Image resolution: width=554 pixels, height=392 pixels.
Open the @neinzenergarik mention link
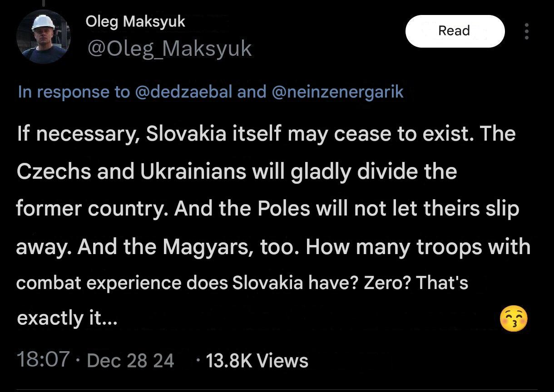point(337,92)
